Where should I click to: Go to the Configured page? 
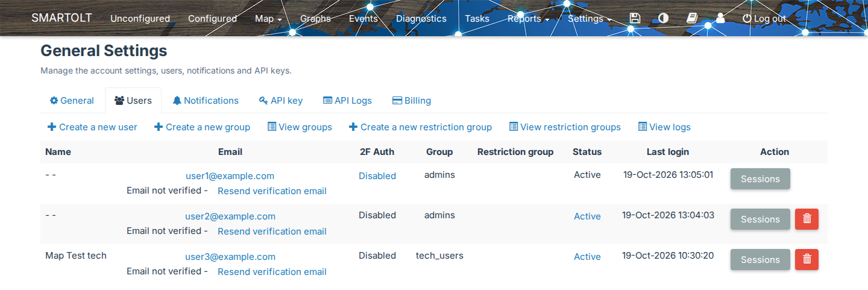(x=212, y=19)
